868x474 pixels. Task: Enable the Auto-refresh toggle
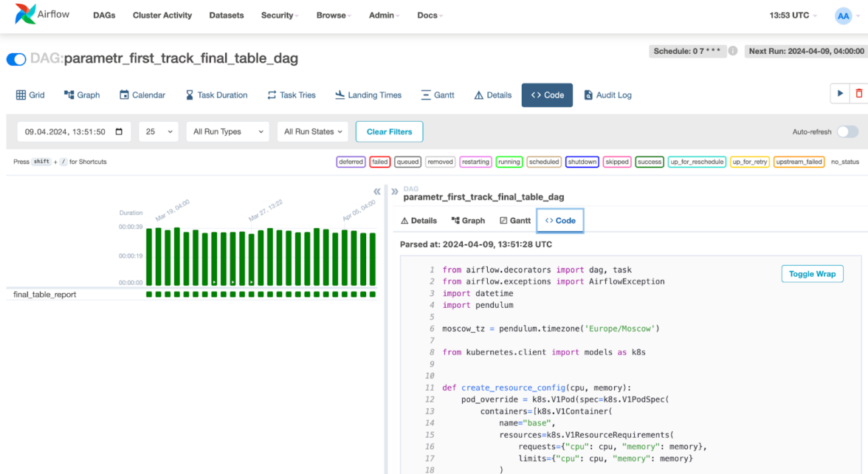click(x=847, y=131)
